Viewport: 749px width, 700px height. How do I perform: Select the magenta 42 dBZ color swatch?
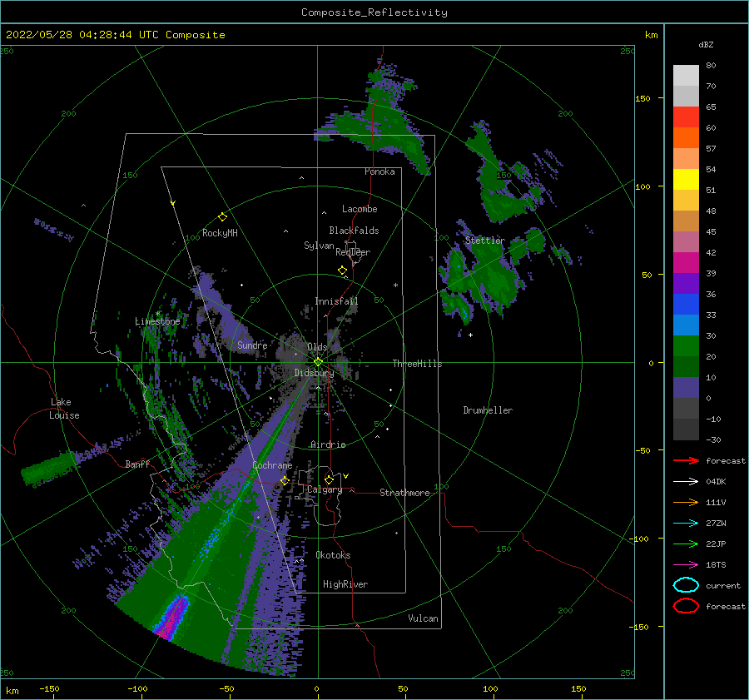click(x=686, y=262)
